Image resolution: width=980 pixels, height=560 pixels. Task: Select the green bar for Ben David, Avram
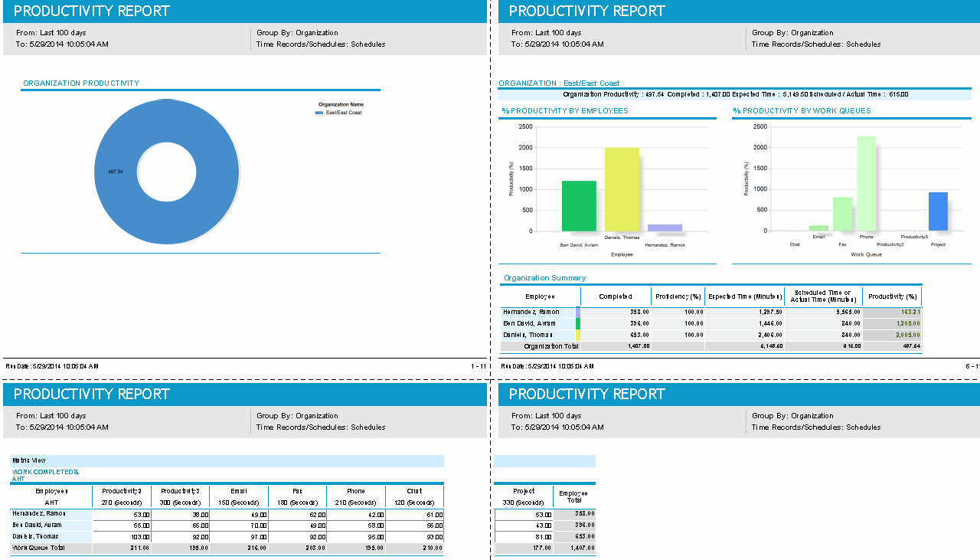point(580,207)
